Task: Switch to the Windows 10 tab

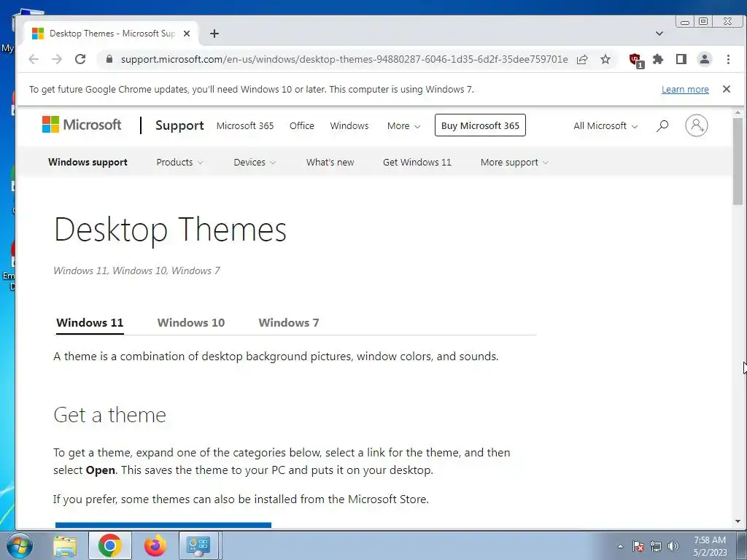Action: point(190,322)
